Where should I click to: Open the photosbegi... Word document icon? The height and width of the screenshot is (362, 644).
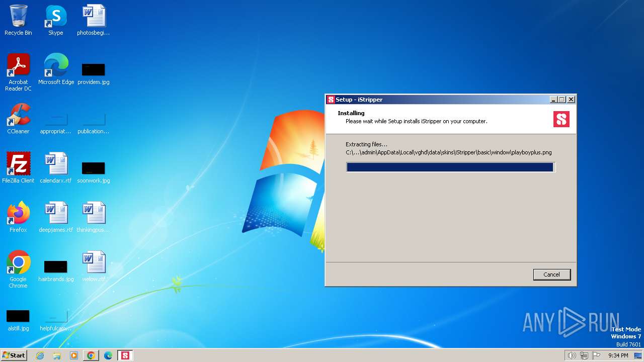(94, 20)
